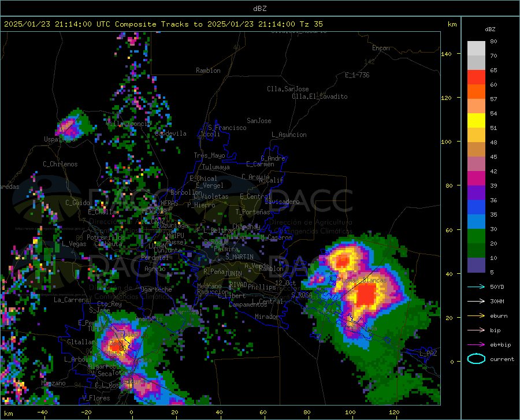Click the 'Clla.SanJose' map label
Image resolution: width=520 pixels, height=420 pixels.
(x=288, y=89)
